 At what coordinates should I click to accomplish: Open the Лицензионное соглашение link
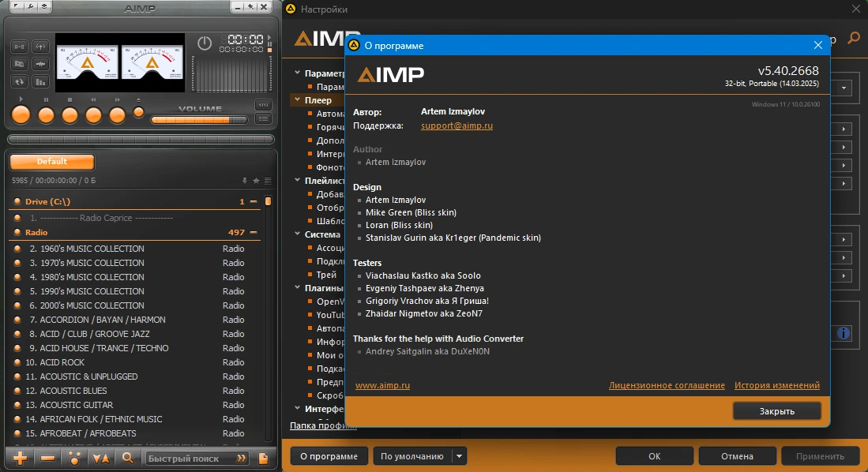coord(667,385)
